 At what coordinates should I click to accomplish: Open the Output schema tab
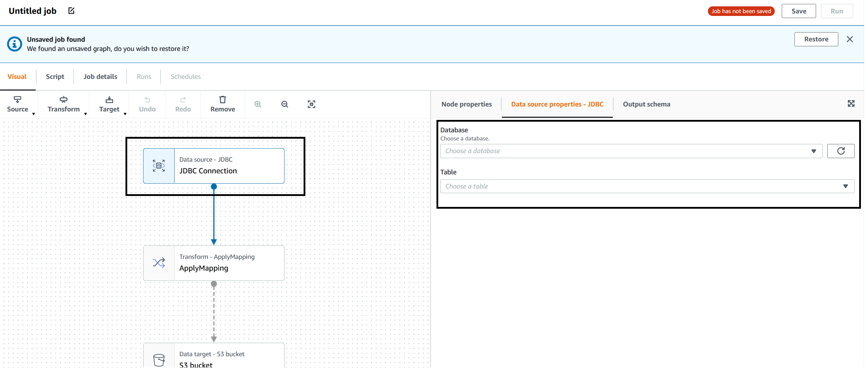click(646, 104)
